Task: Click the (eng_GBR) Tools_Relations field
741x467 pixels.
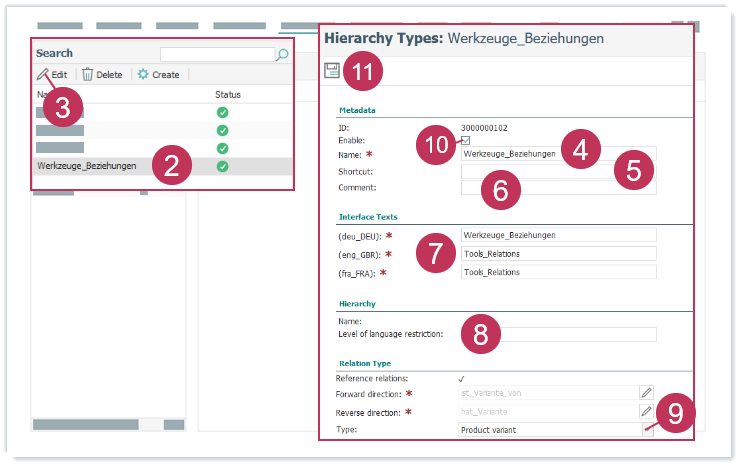Action: [x=558, y=253]
